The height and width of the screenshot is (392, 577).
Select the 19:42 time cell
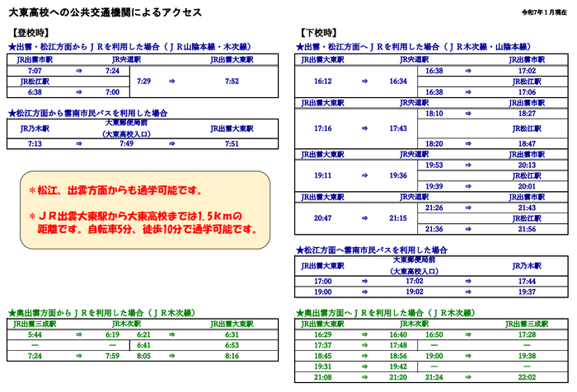click(398, 366)
